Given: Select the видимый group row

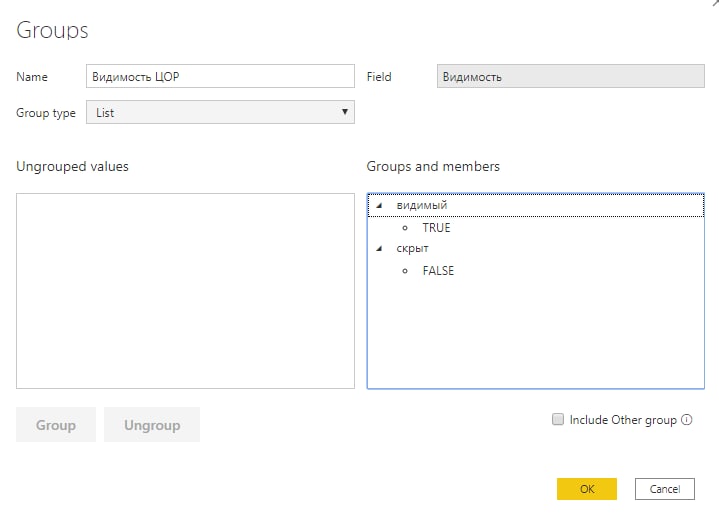Looking at the screenshot, I should pyautogui.click(x=536, y=205).
